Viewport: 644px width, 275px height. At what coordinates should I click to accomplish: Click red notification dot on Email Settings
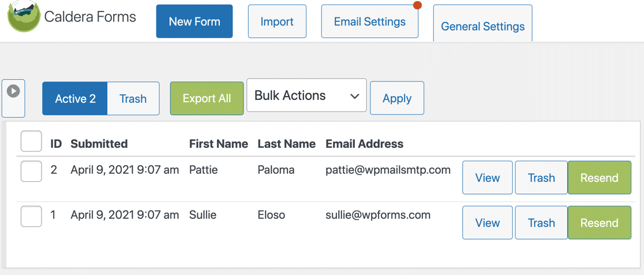pyautogui.click(x=418, y=5)
